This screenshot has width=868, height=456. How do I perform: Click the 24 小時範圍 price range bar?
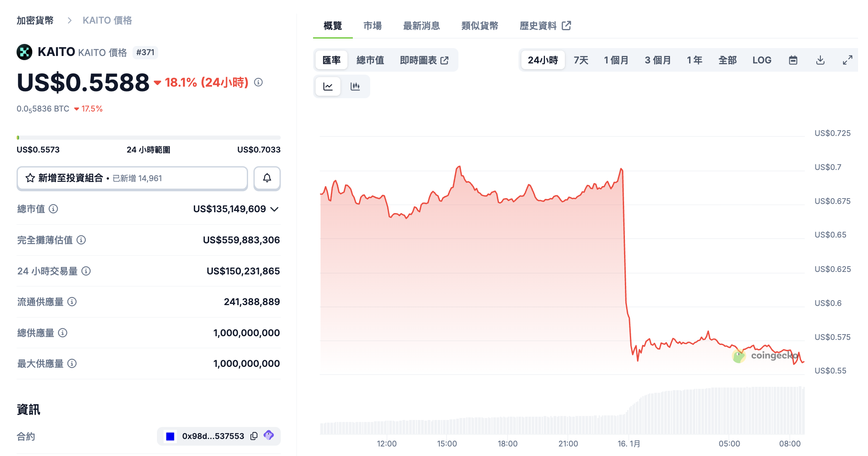tap(148, 137)
